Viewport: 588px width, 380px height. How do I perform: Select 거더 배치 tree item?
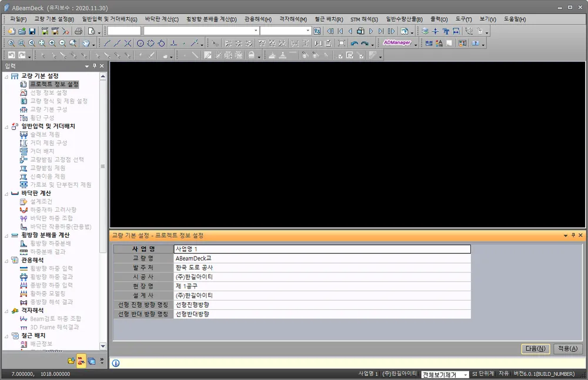tap(42, 151)
